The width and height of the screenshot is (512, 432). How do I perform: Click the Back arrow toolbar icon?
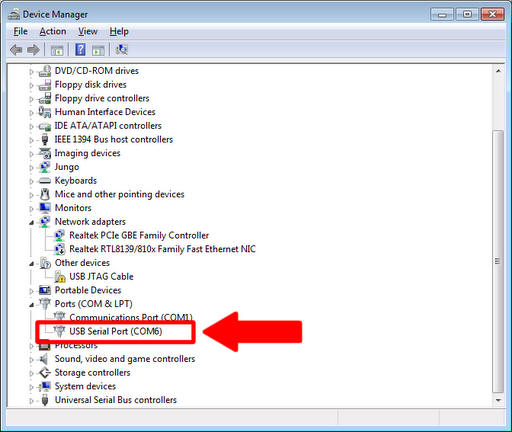pyautogui.click(x=16, y=50)
